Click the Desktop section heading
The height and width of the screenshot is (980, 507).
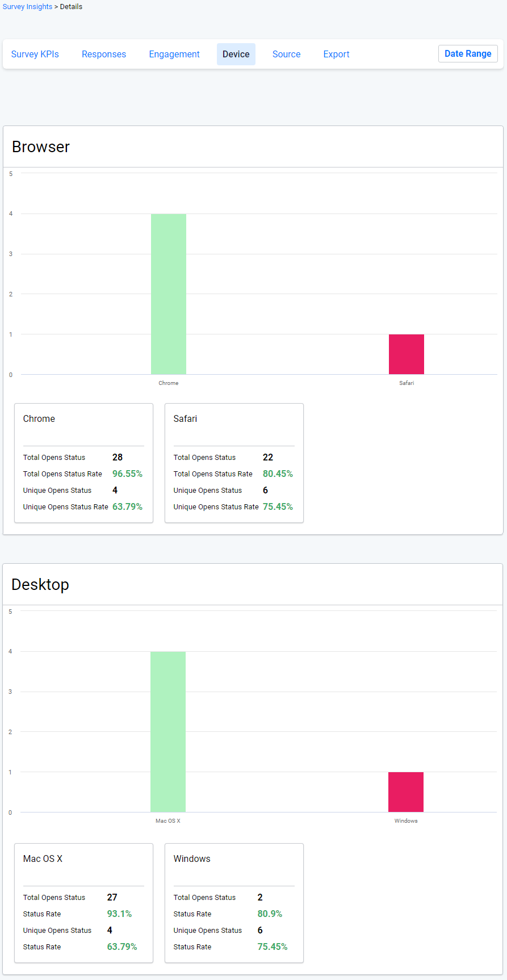tap(40, 585)
